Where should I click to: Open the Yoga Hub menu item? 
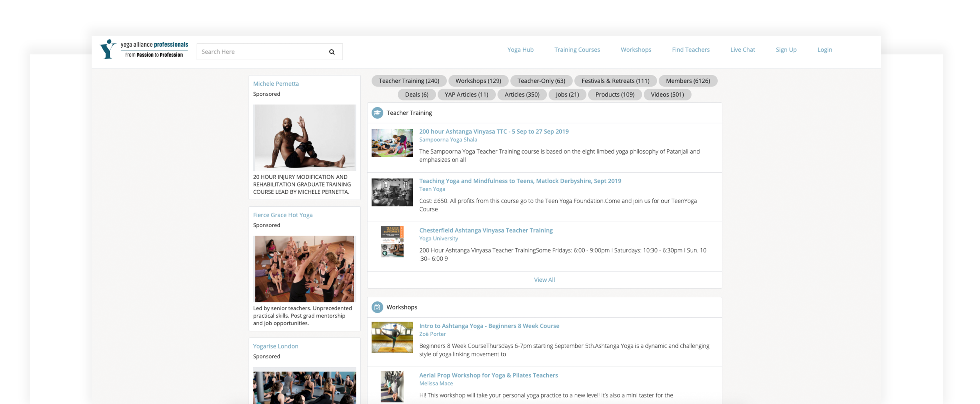520,50
